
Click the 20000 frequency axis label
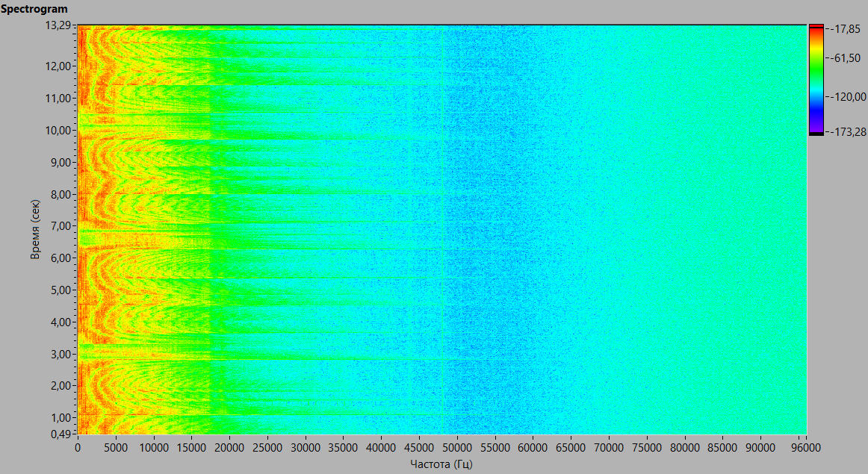[x=229, y=447]
